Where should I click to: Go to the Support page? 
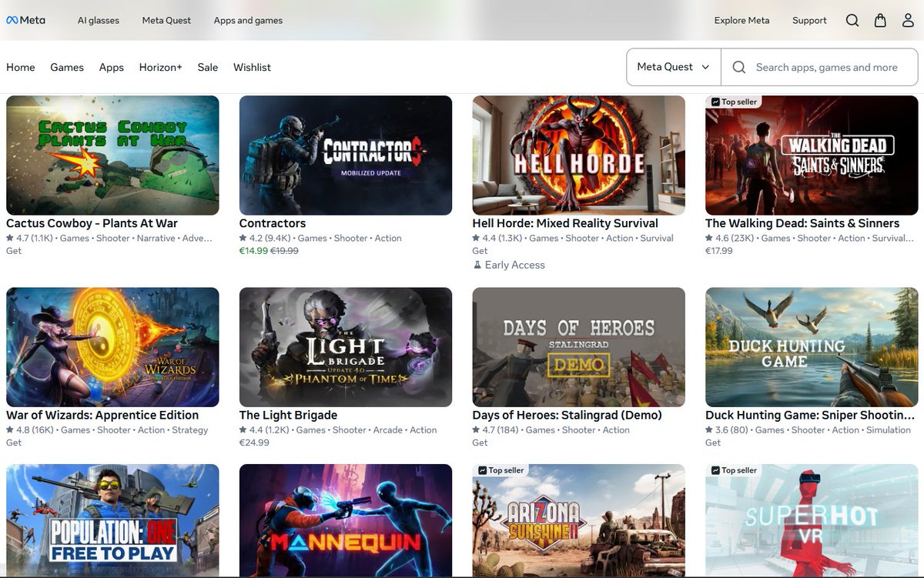pos(809,21)
